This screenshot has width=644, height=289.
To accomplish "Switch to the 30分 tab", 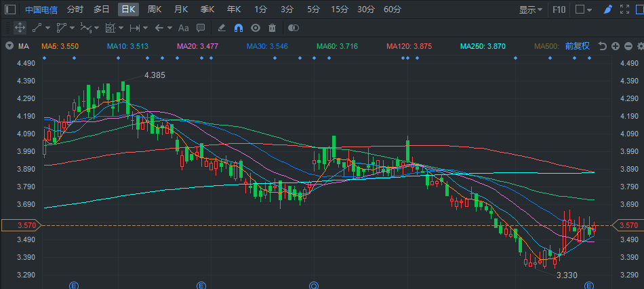I will 366,9.
